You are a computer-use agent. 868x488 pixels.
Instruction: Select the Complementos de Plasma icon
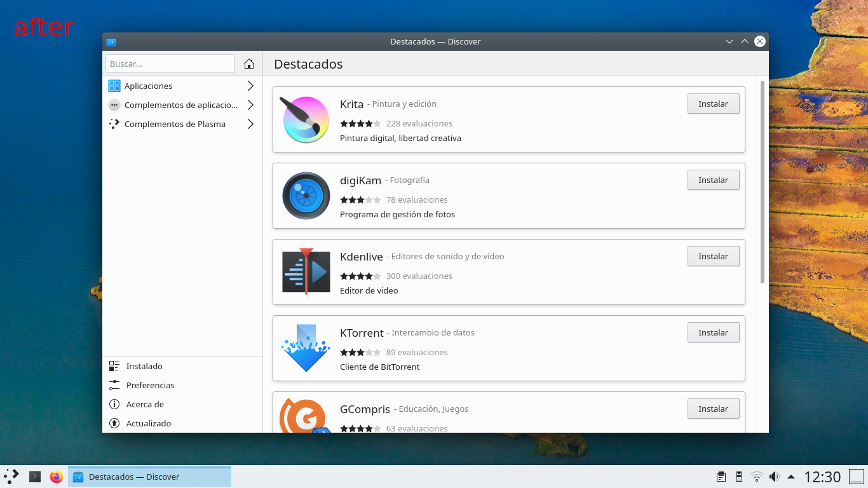[114, 124]
